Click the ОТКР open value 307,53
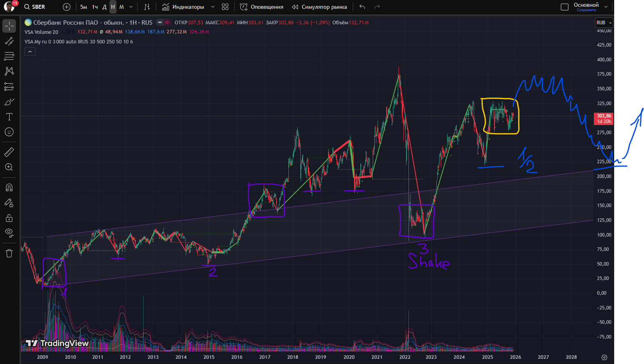This screenshot has height=364, width=644. click(195, 23)
